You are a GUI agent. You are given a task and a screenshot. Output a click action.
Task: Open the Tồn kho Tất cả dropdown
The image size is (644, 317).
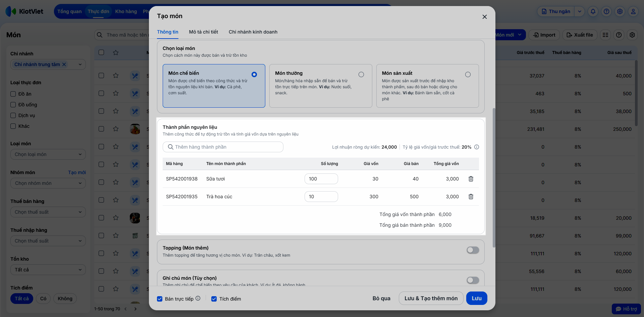pyautogui.click(x=48, y=270)
